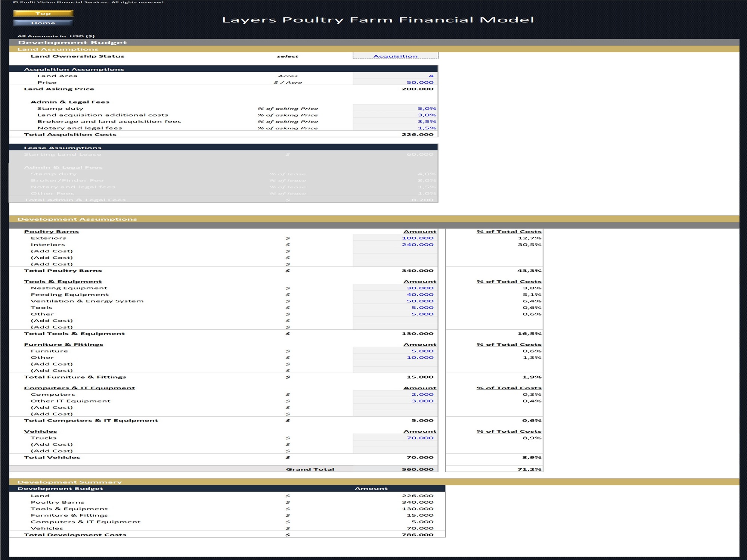
Task: Click the Tools & Equipment section heading
Action: pos(63,281)
